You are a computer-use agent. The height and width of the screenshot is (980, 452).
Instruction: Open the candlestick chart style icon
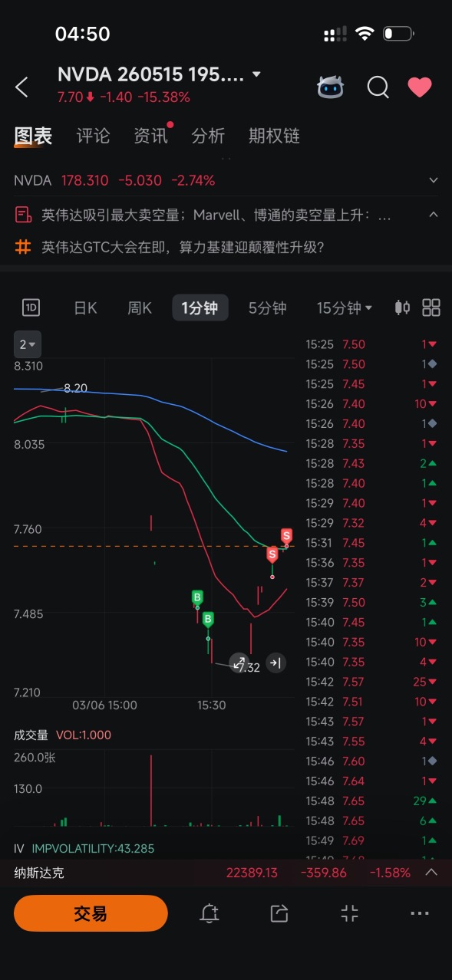point(402,308)
